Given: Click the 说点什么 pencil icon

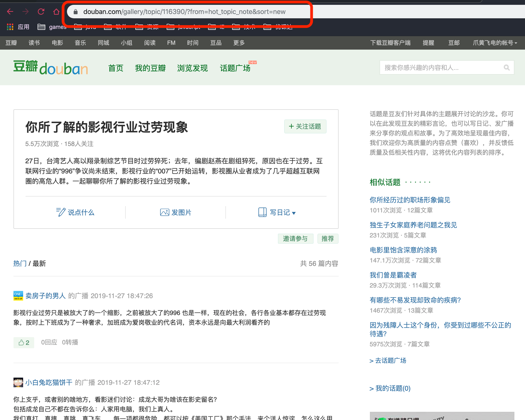Looking at the screenshot, I should coord(60,212).
